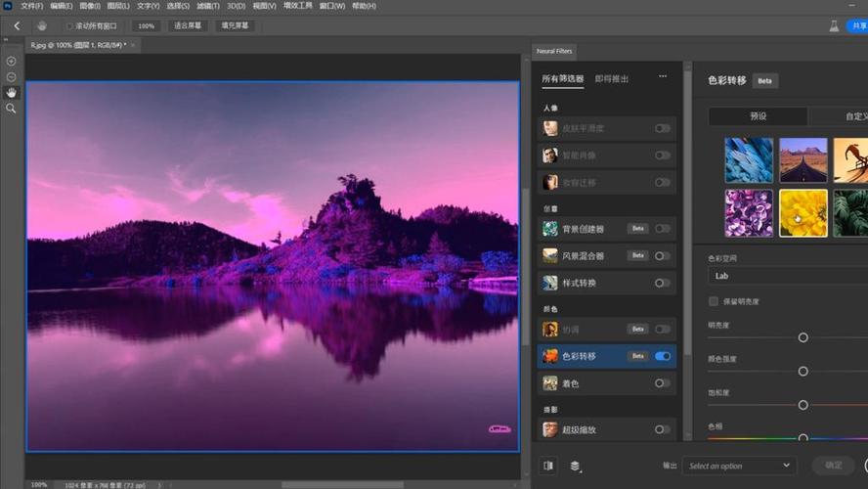
Task: Click the 确定 confirm button
Action: (x=833, y=466)
